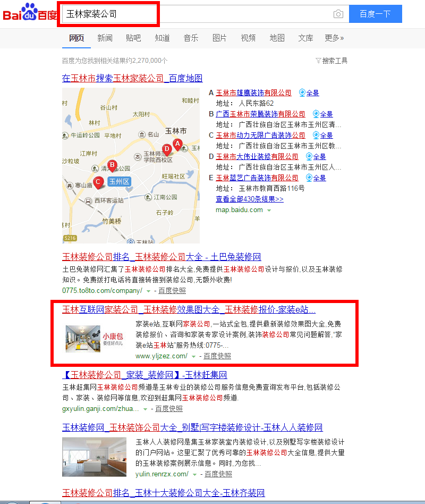Click map marker D

tap(167, 149)
